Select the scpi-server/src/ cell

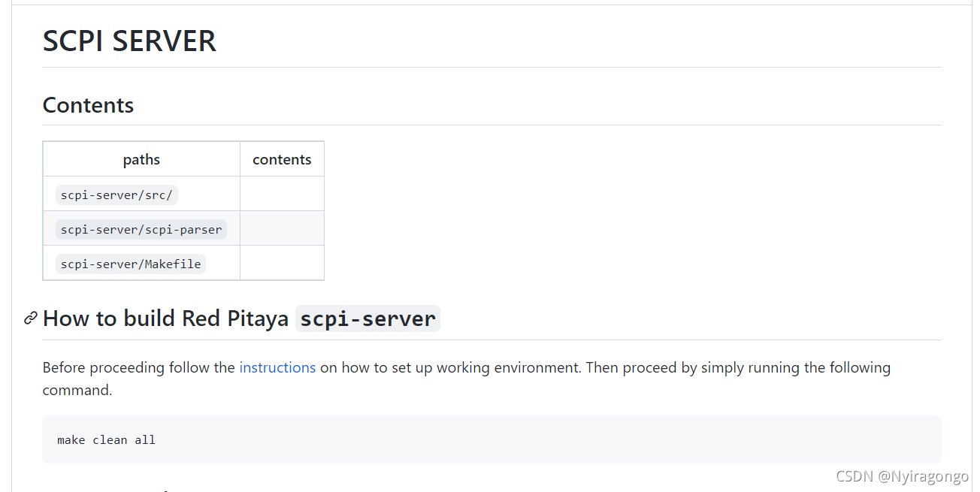(141, 194)
